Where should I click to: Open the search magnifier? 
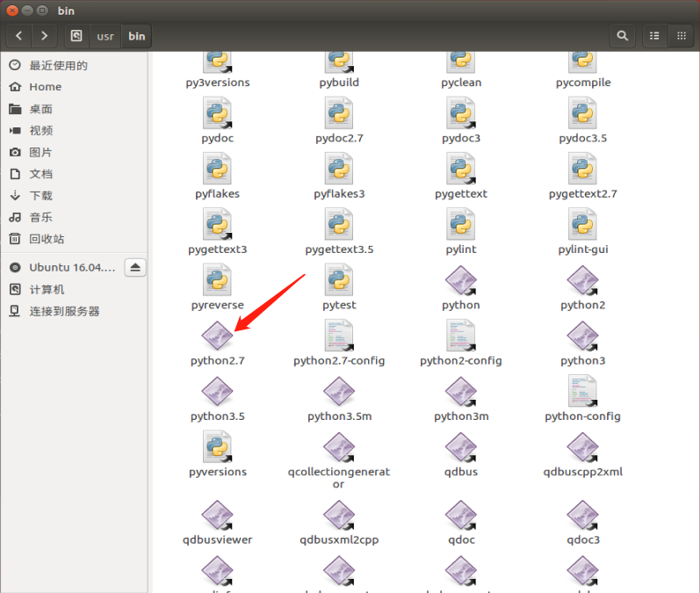click(623, 36)
